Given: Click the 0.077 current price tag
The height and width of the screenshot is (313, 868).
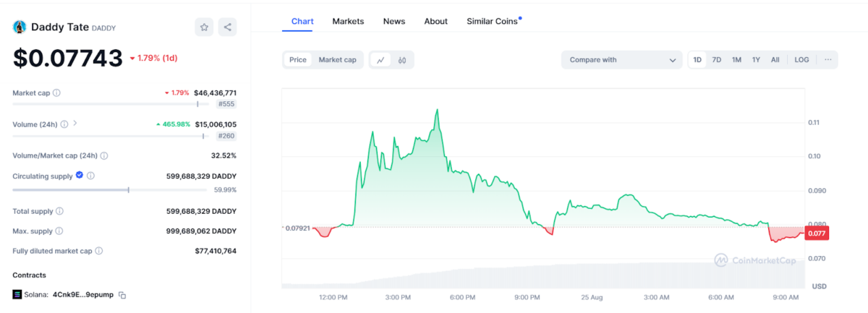Looking at the screenshot, I should pos(815,233).
